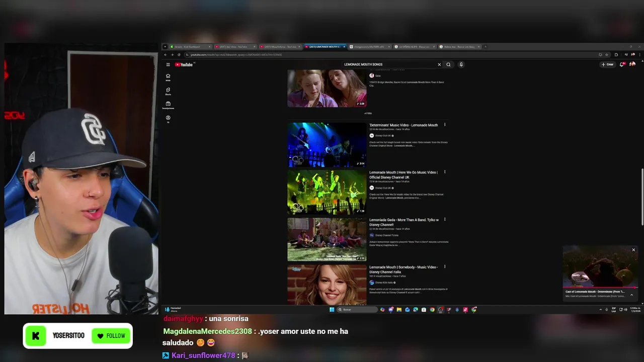Open the taskbar volume control

tap(626, 310)
